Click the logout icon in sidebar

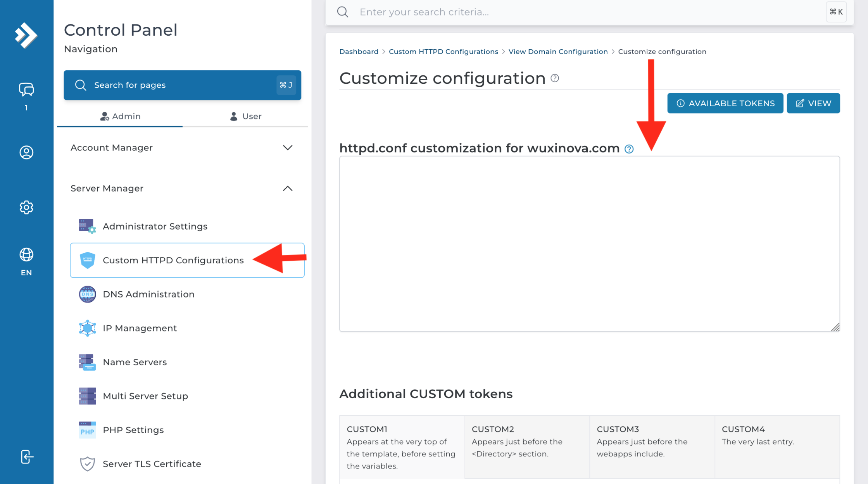click(x=27, y=457)
